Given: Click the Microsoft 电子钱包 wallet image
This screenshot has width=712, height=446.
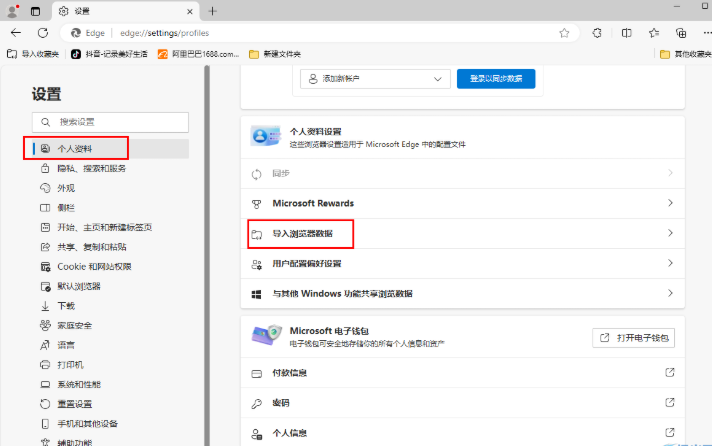Looking at the screenshot, I should tap(267, 335).
